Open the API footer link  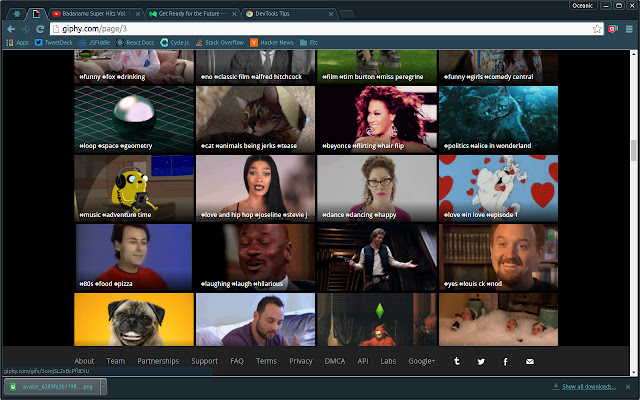tap(363, 361)
